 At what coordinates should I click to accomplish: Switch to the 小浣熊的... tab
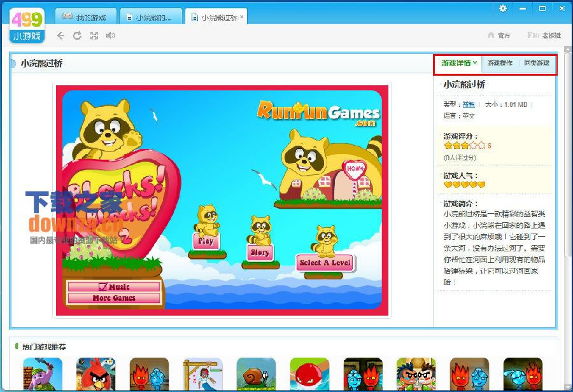[x=151, y=17]
